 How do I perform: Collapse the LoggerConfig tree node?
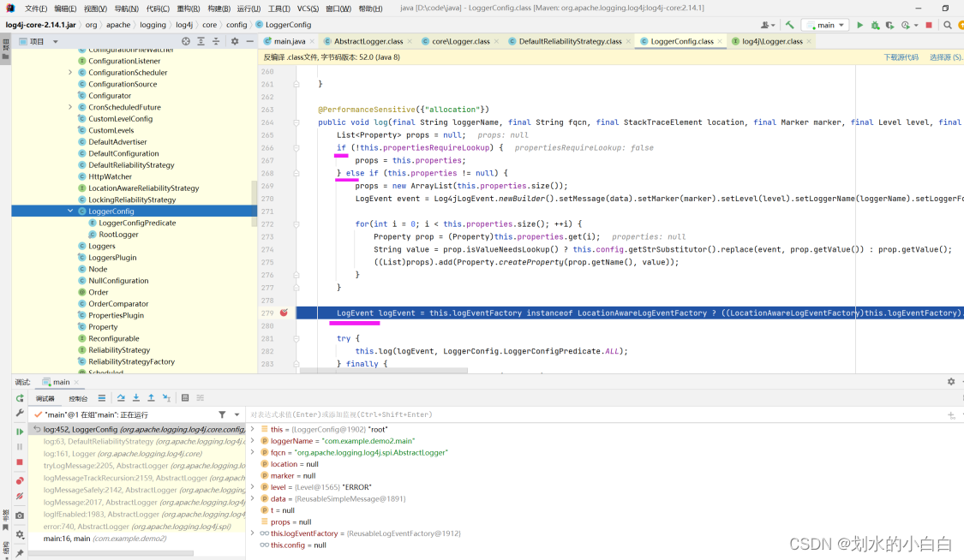click(x=70, y=211)
